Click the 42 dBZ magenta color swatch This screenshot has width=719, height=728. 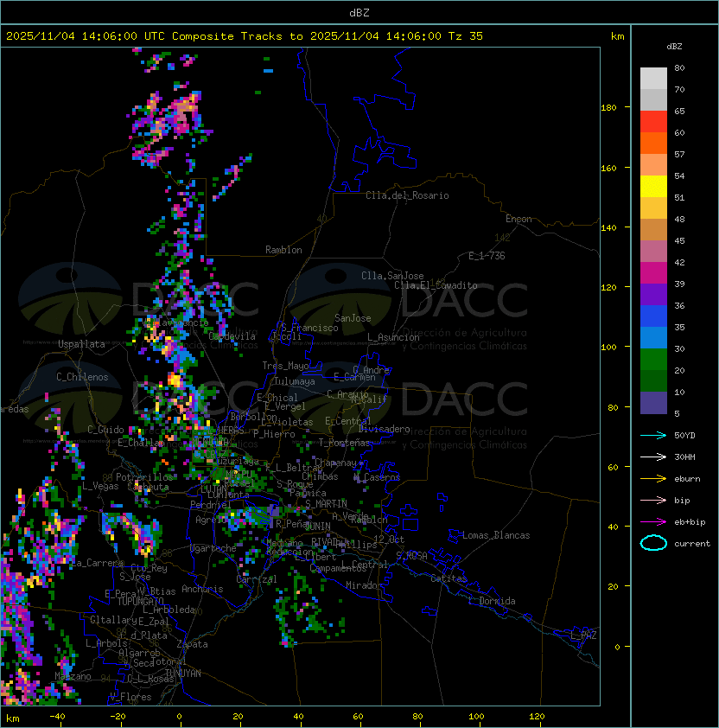tap(653, 273)
